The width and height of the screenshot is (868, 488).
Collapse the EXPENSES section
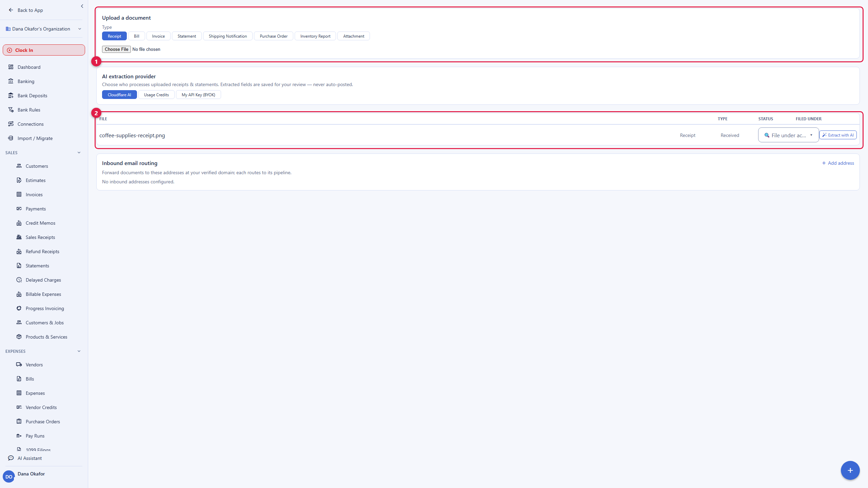click(x=79, y=351)
